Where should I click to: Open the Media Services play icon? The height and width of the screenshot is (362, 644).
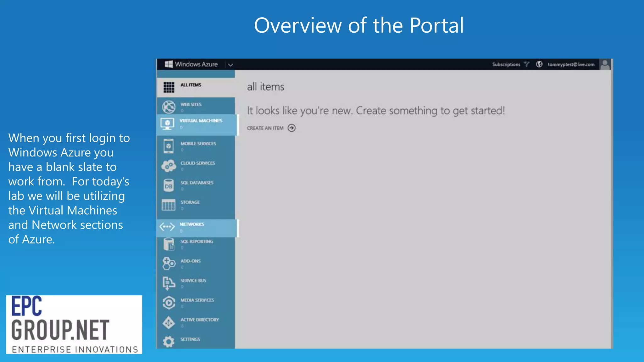click(x=169, y=303)
